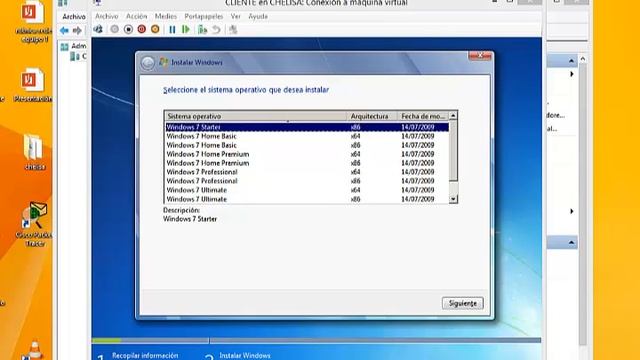Create a checkpoint via the toolbar icon
Image resolution: width=640 pixels, height=360 pixels.
[202, 29]
